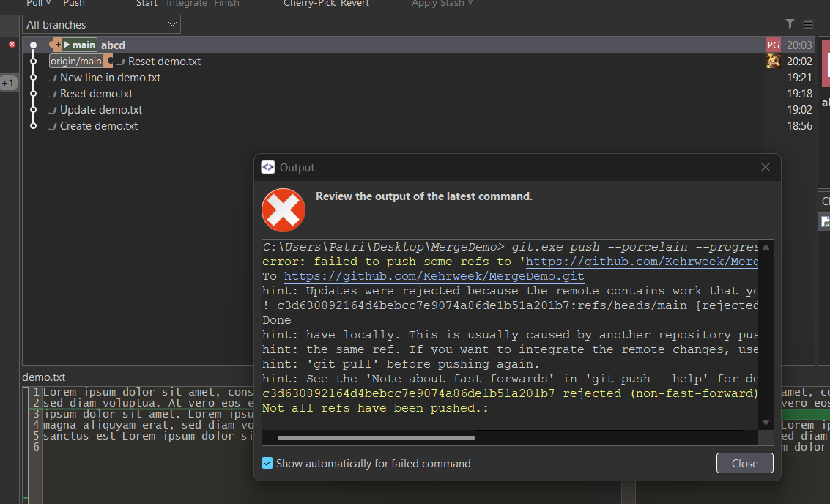Click the +1 badge on left sidebar

click(x=8, y=84)
